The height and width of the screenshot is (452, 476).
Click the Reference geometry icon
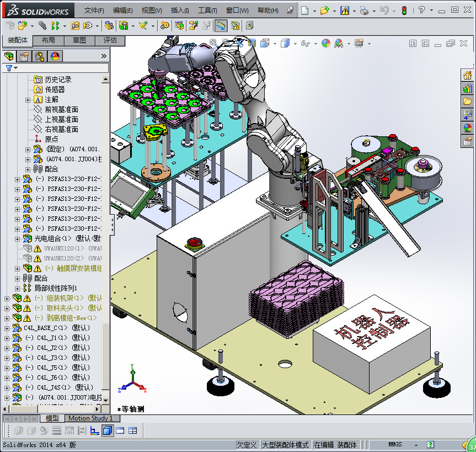click(143, 25)
